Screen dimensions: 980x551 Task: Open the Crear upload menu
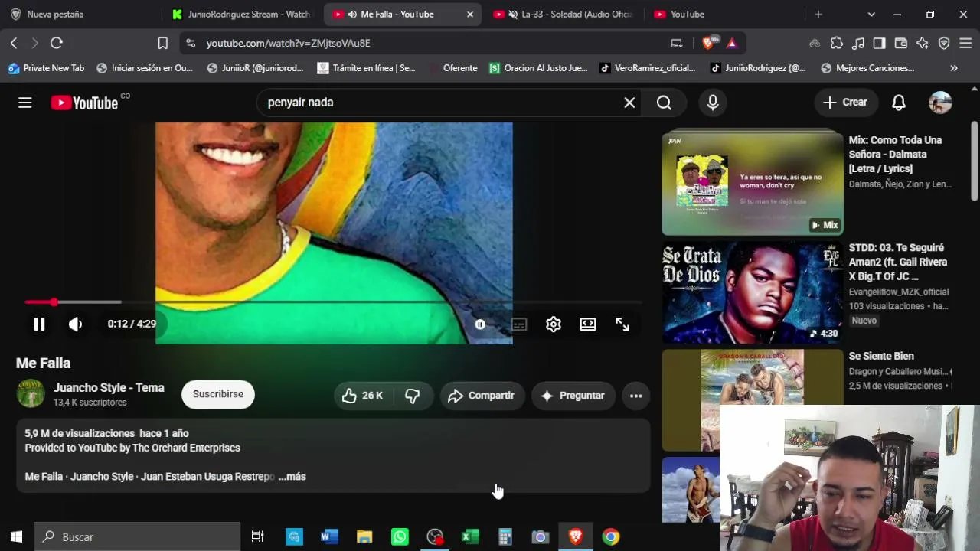tap(845, 103)
